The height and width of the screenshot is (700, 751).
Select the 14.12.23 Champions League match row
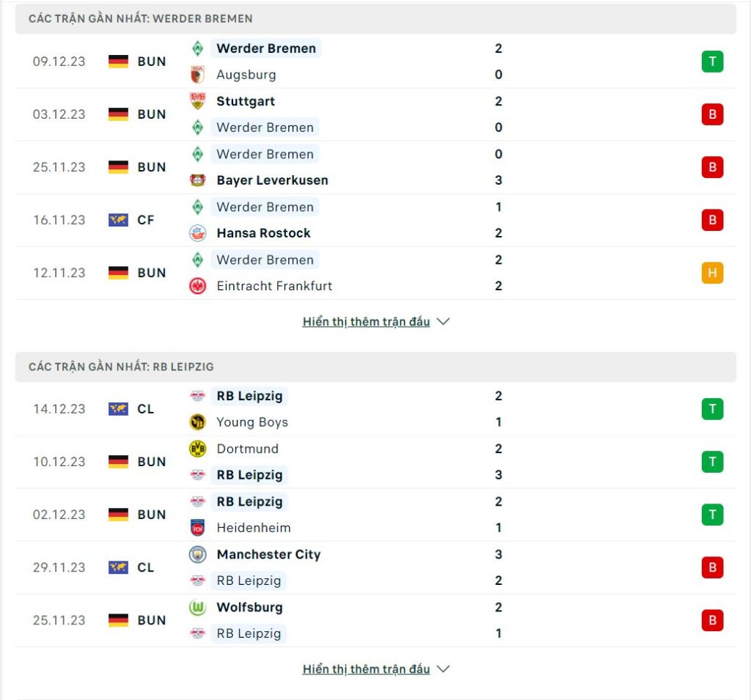[375, 409]
